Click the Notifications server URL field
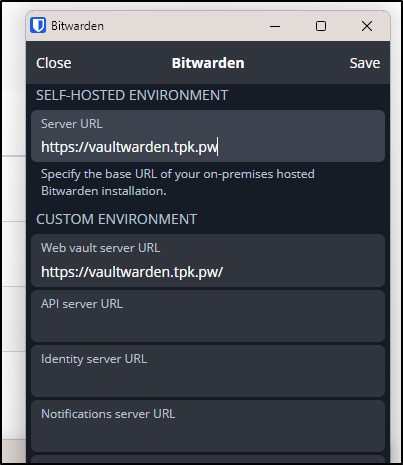 (x=208, y=426)
